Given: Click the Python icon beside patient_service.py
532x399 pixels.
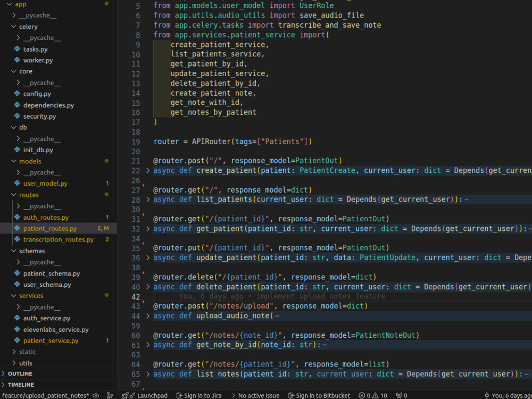Looking at the screenshot, I should tap(17, 340).
